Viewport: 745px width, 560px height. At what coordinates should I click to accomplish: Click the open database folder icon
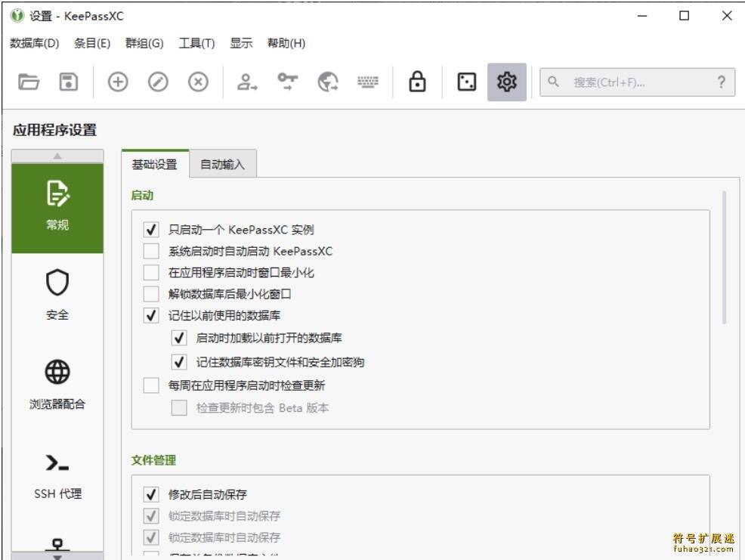pos(29,82)
